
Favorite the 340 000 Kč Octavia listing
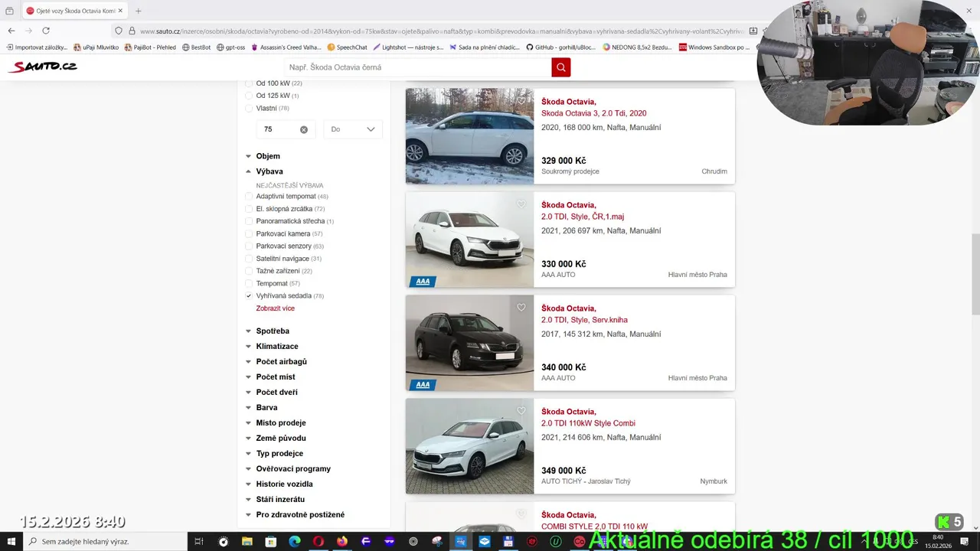521,308
